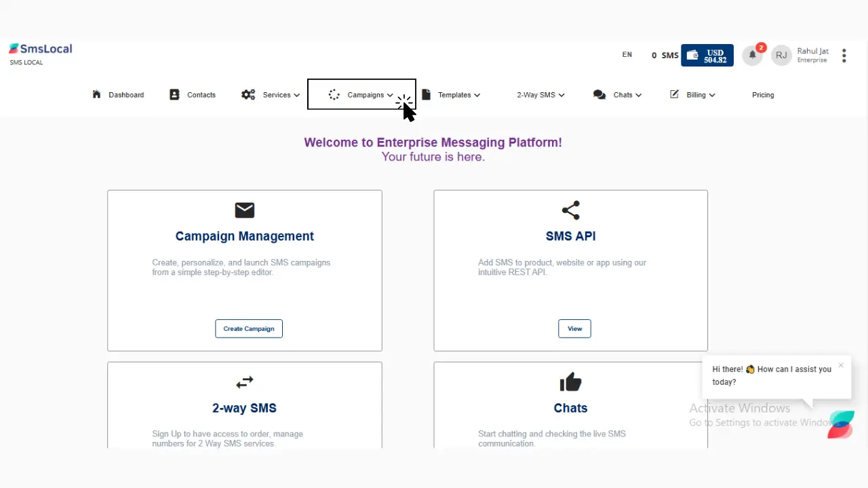Click the Billing edit icon
The height and width of the screenshot is (488, 868).
coord(674,94)
